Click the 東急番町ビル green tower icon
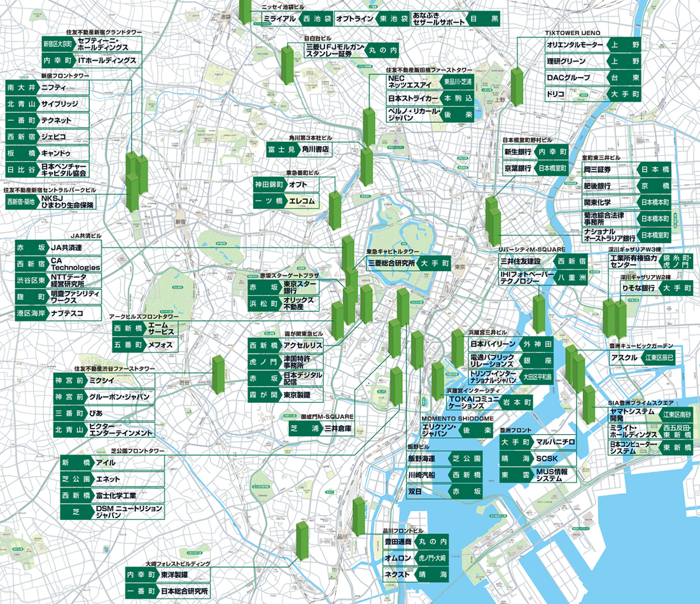700x604 pixels. tap(335, 211)
